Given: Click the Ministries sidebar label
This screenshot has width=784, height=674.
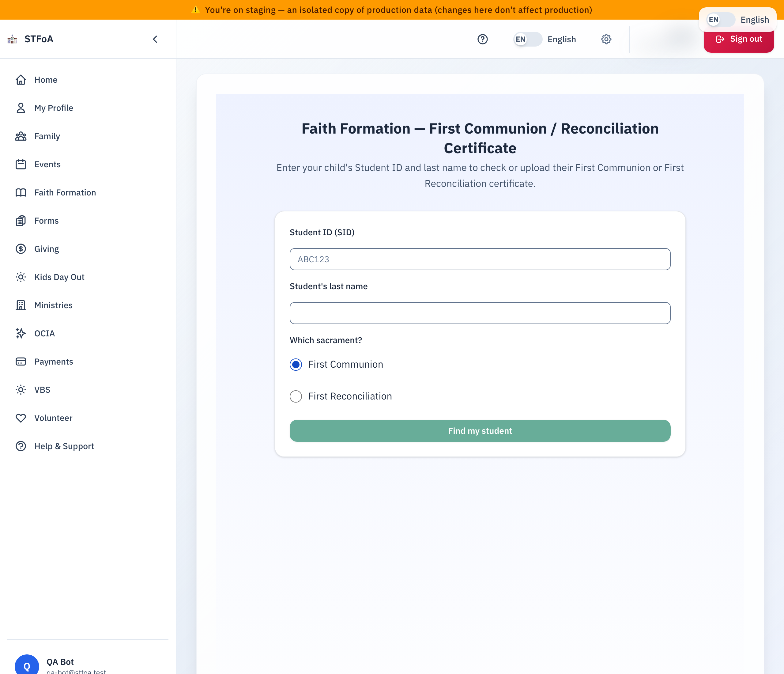Looking at the screenshot, I should click(x=53, y=305).
